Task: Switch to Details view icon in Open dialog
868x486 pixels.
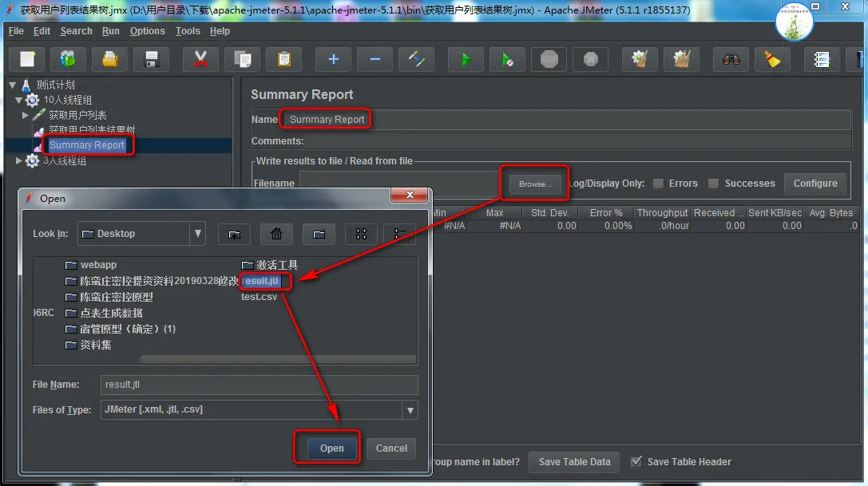Action: point(399,234)
